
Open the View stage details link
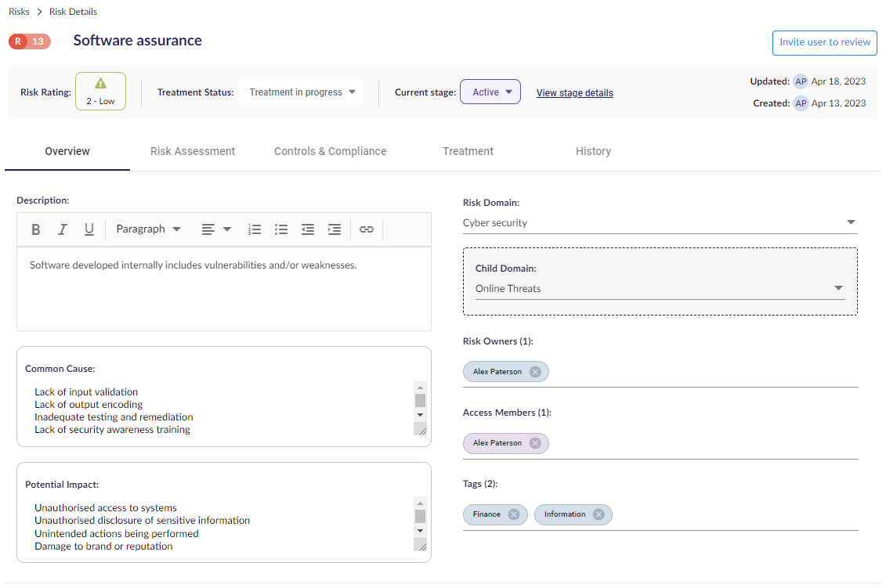click(x=574, y=93)
